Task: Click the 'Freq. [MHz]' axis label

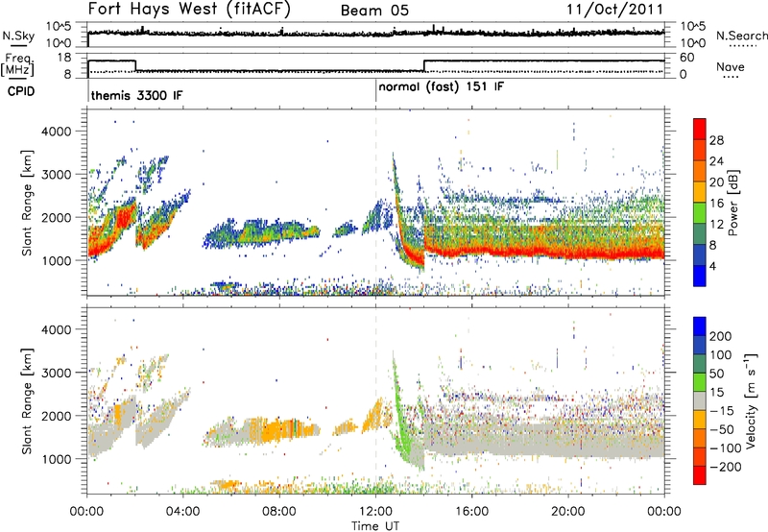Action: coord(17,65)
